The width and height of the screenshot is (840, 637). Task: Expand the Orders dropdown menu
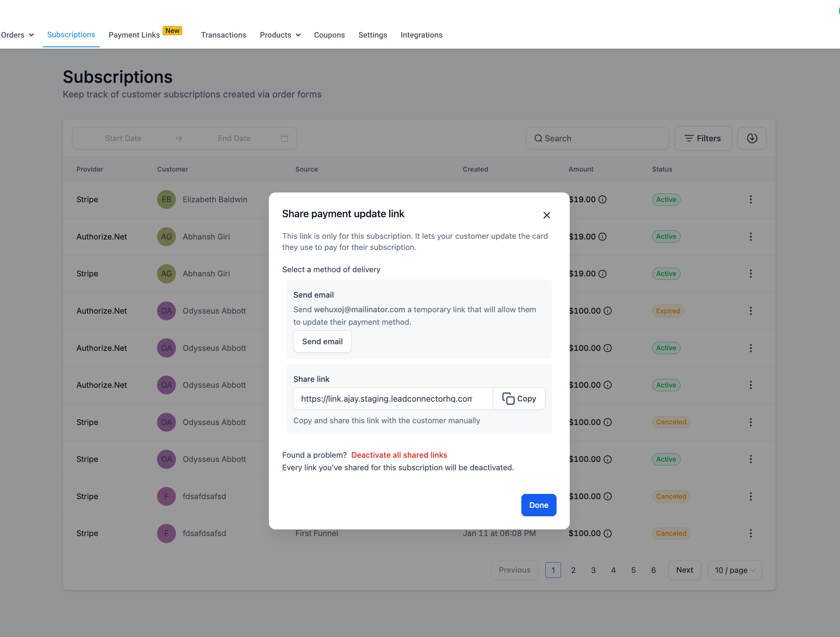point(17,35)
